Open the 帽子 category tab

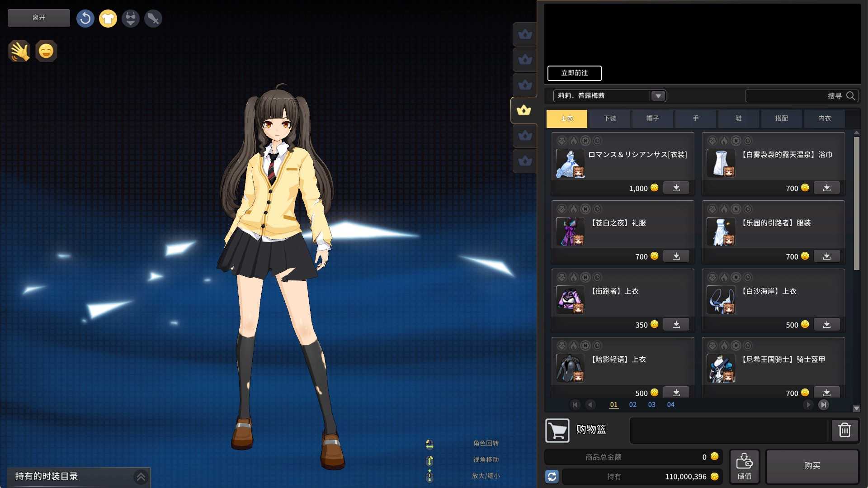pos(652,118)
